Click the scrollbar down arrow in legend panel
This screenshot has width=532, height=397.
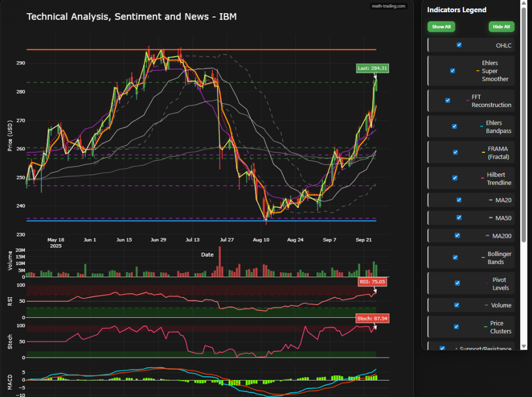524,346
